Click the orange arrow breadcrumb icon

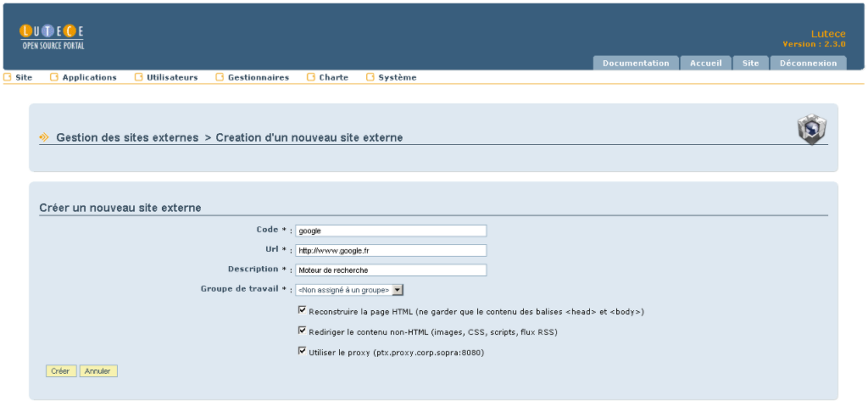coord(44,137)
